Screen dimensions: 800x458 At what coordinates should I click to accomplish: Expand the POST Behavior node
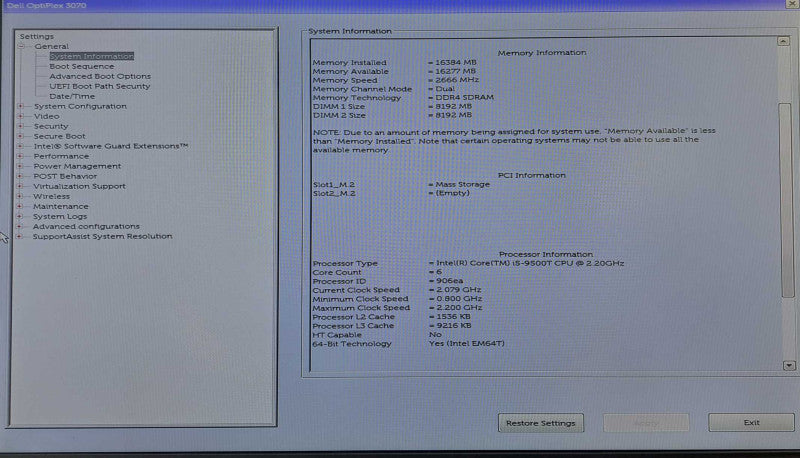coord(20,176)
